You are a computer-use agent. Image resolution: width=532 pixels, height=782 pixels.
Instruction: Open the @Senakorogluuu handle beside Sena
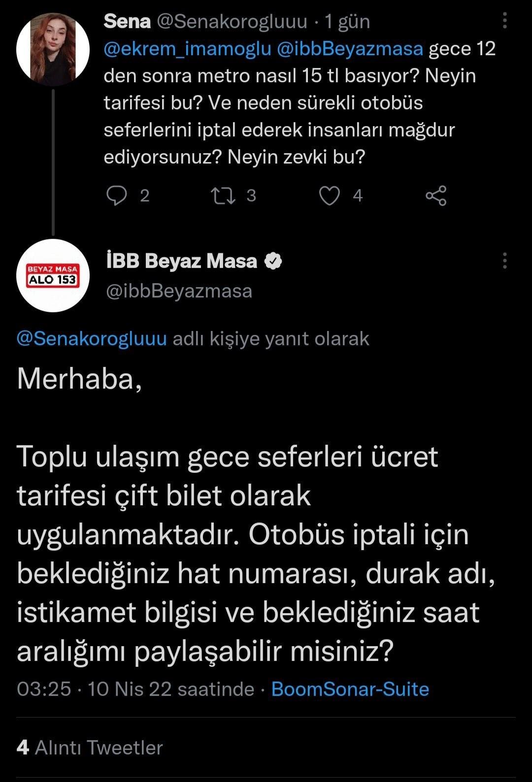point(232,21)
